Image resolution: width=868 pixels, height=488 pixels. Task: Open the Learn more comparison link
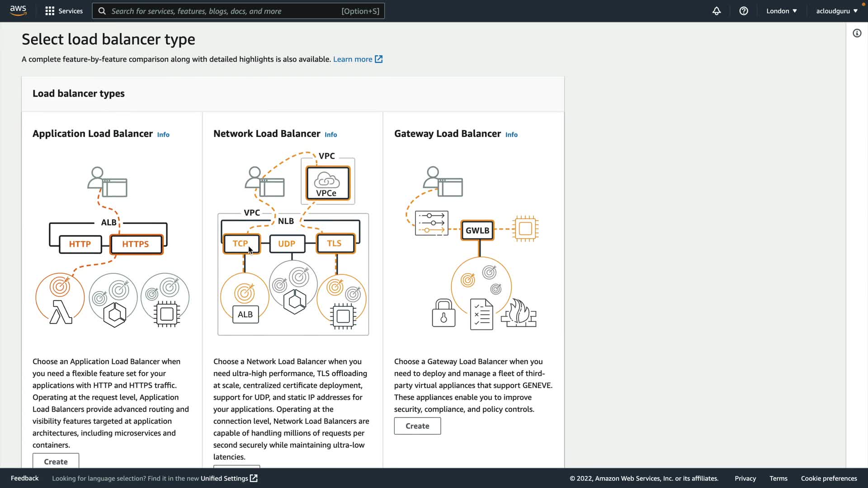pos(353,59)
